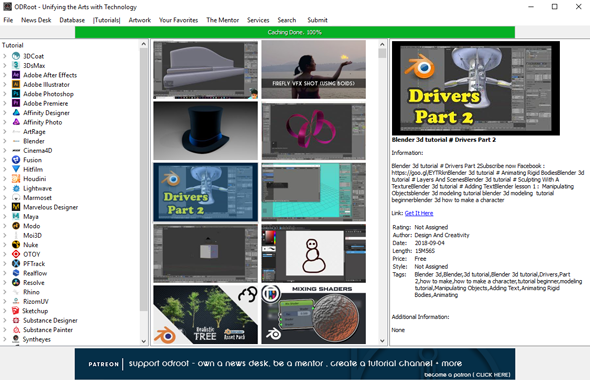Click the Hitfilm icon
The height and width of the screenshot is (380, 590).
point(16,169)
